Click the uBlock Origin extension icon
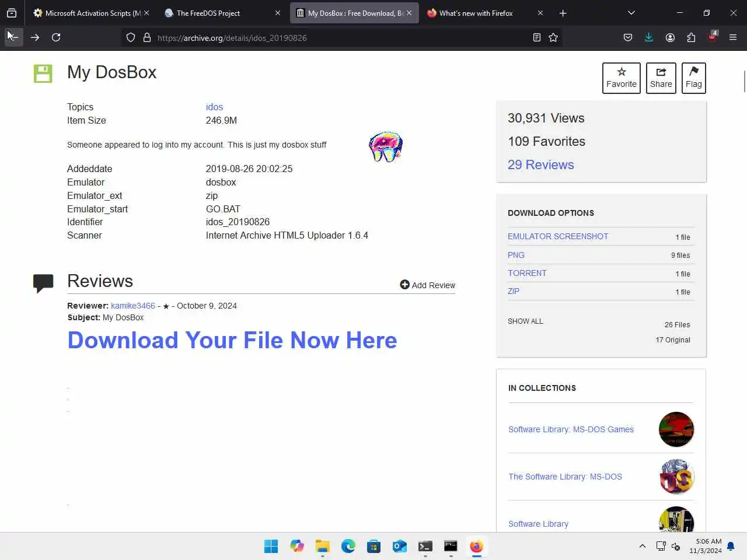This screenshot has width=747, height=560. pos(713,37)
